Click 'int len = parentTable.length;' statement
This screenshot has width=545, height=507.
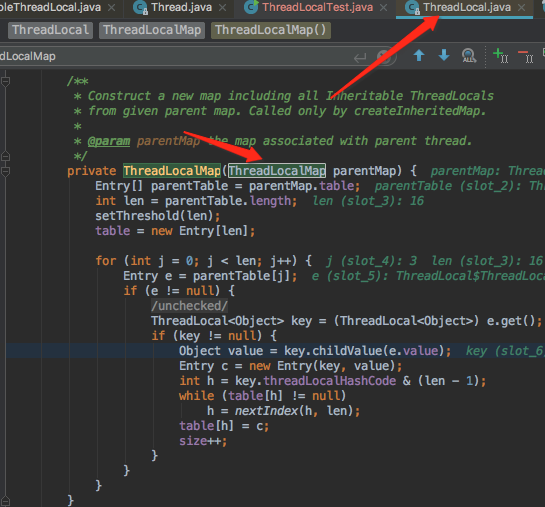[196, 201]
